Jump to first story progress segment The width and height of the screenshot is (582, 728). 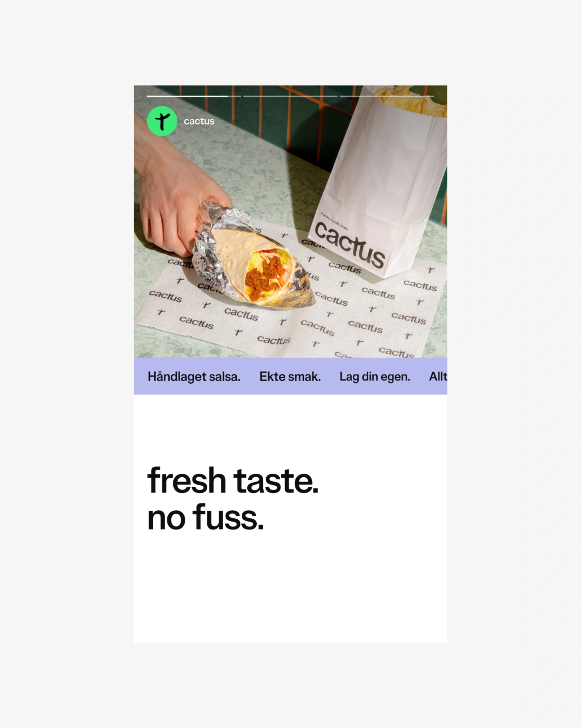tap(194, 96)
